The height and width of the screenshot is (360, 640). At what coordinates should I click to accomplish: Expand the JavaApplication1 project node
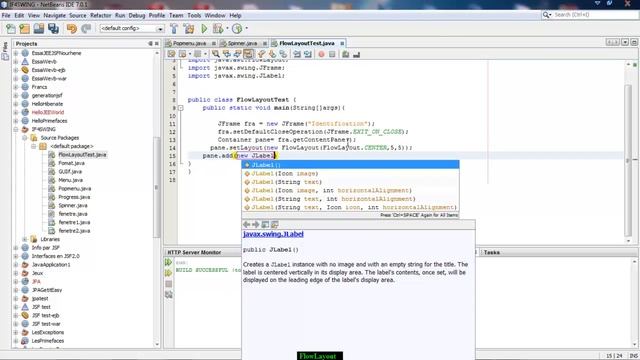click(x=16, y=264)
